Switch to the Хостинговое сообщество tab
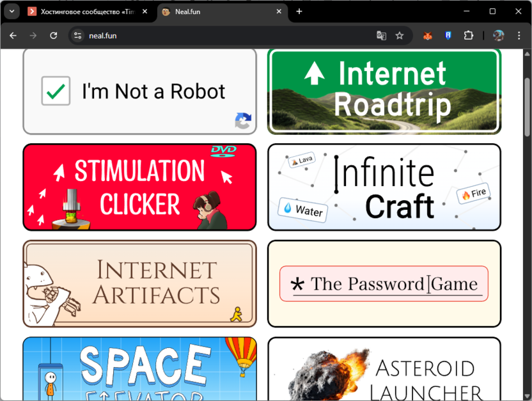Image resolution: width=532 pixels, height=401 pixels. pyautogui.click(x=87, y=12)
